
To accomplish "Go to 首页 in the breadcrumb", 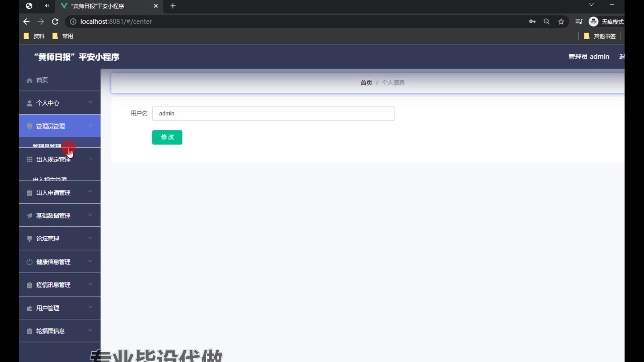I will coord(366,83).
